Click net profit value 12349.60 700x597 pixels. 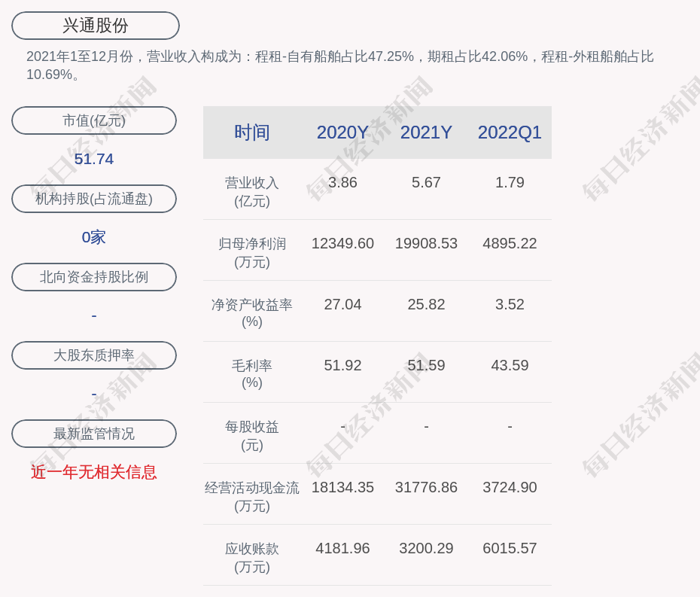(342, 243)
